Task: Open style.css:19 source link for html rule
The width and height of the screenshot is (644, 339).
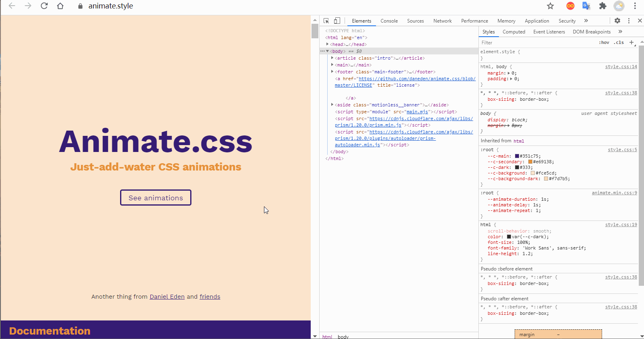Action: (x=621, y=225)
